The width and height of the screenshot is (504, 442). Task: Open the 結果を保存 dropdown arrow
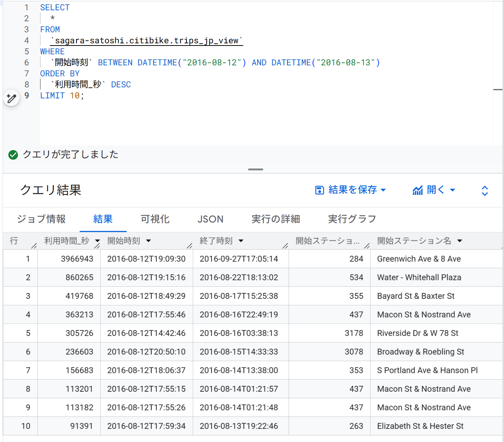tap(383, 190)
